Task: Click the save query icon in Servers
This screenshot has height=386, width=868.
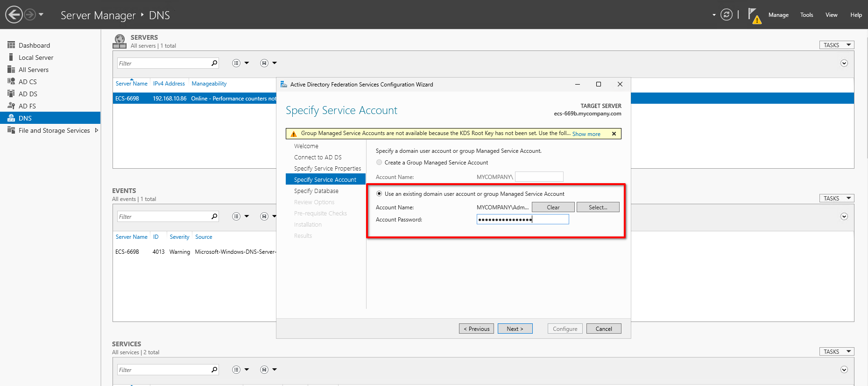Action: [x=264, y=63]
